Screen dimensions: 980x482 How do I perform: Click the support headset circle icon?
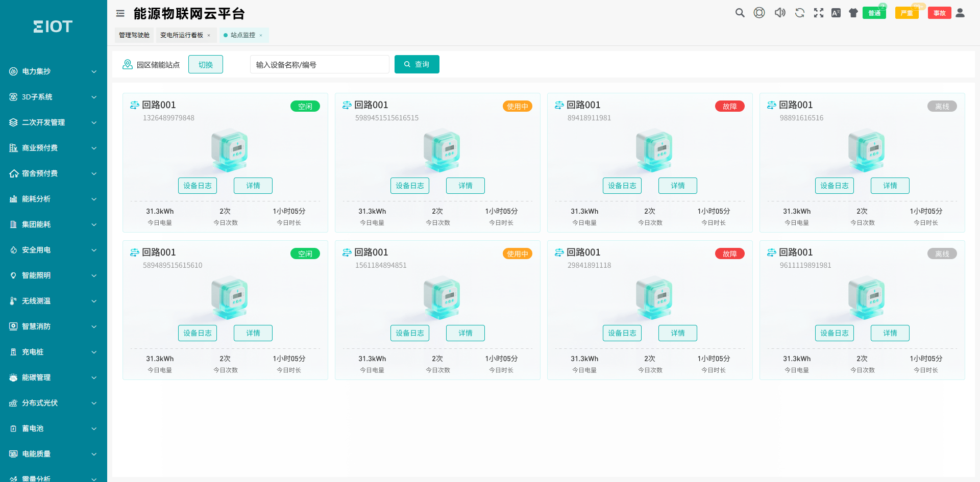pos(759,13)
